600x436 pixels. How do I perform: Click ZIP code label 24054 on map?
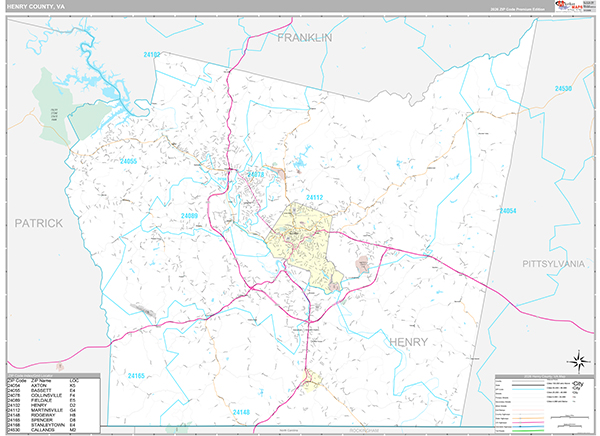coord(508,211)
